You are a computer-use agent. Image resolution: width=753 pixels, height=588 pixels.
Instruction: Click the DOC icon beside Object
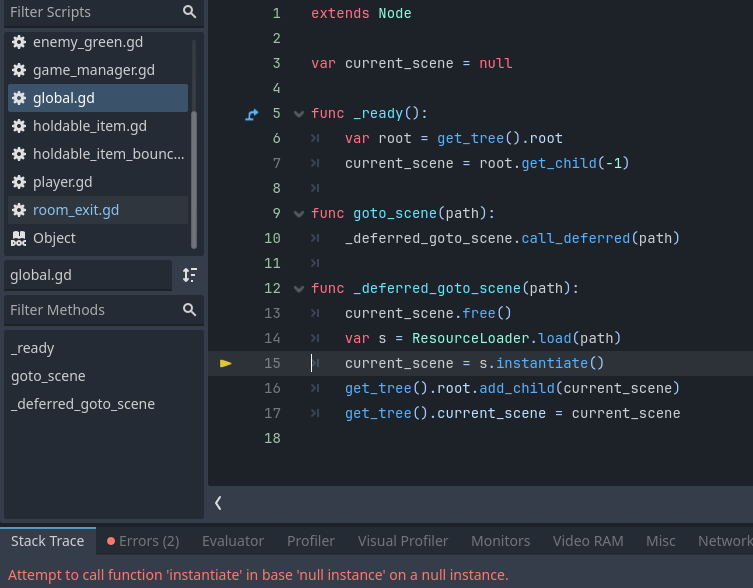pyautogui.click(x=19, y=238)
